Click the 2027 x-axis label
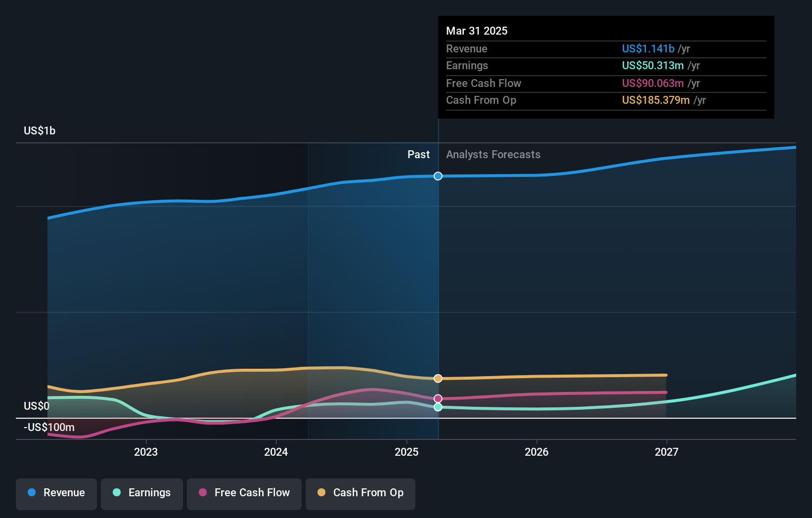This screenshot has width=812, height=518. [667, 452]
